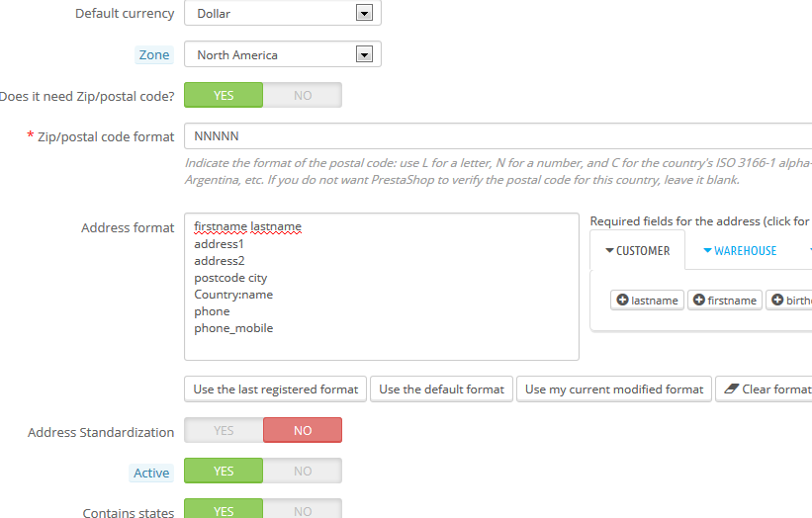Click the plus icon on firstname field

coord(699,300)
